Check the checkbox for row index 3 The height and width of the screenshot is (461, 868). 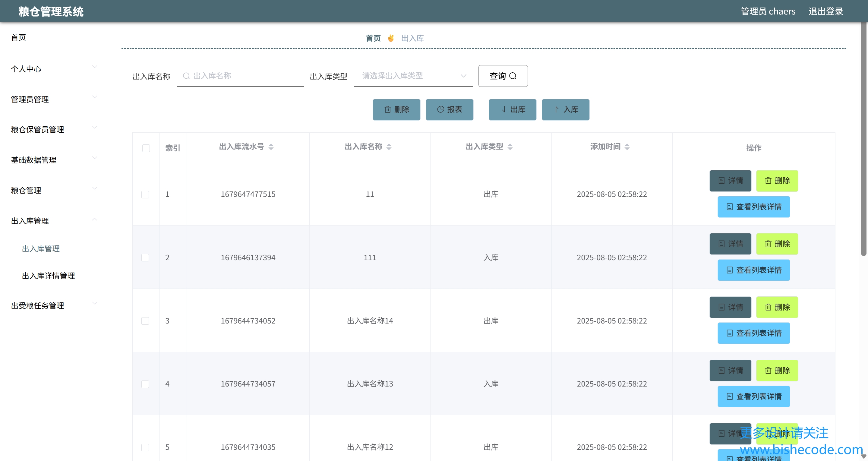pos(145,321)
